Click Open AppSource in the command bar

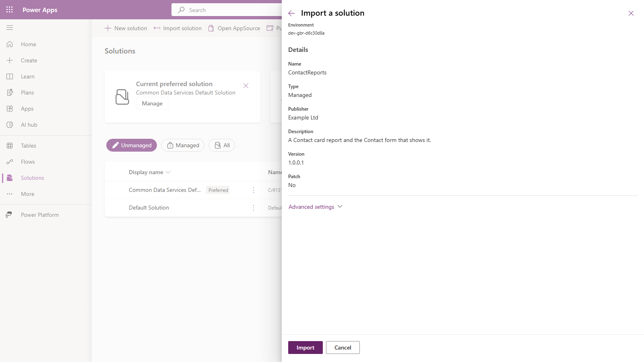(x=234, y=28)
